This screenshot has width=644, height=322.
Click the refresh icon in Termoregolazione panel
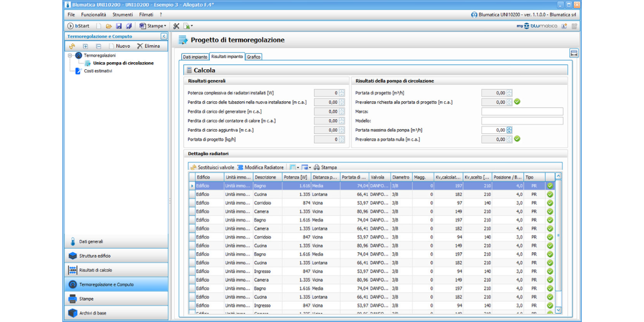click(72, 46)
